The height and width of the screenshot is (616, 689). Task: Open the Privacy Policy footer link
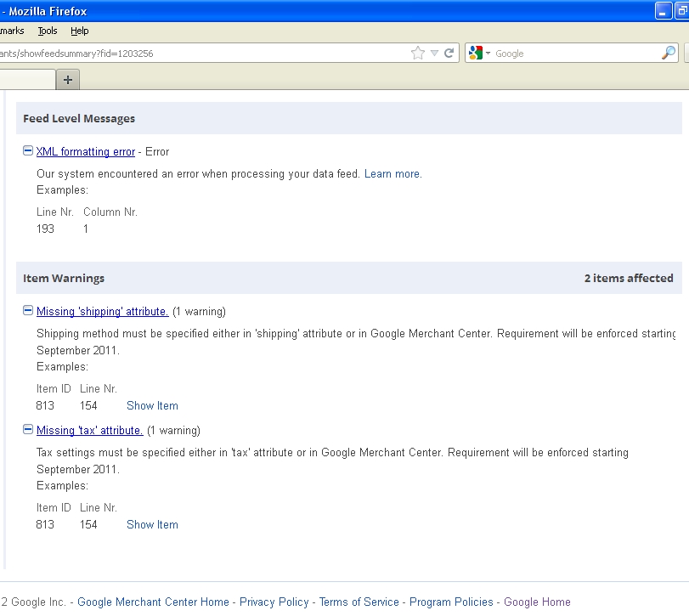click(274, 602)
